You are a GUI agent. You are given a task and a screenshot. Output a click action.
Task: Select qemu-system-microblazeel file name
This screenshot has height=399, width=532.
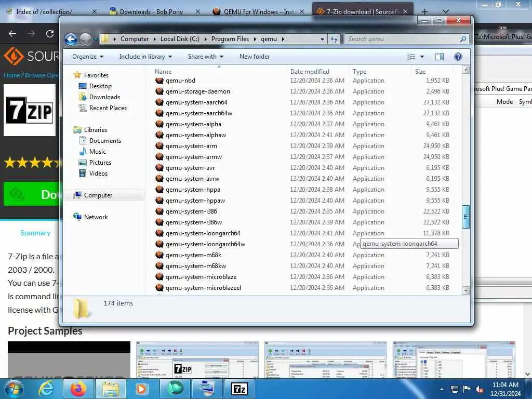point(203,288)
